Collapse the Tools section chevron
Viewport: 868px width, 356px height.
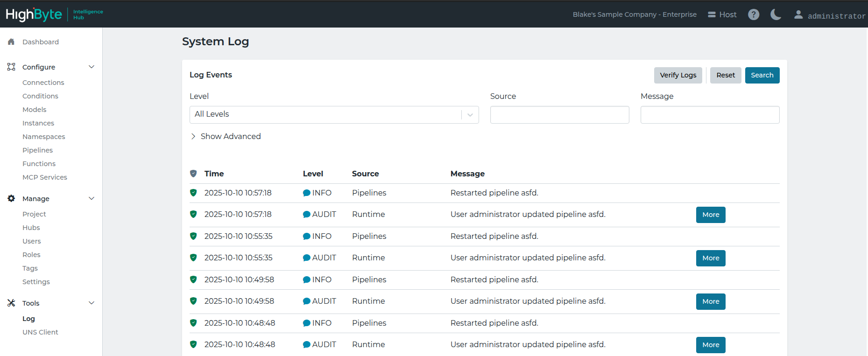pyautogui.click(x=92, y=303)
